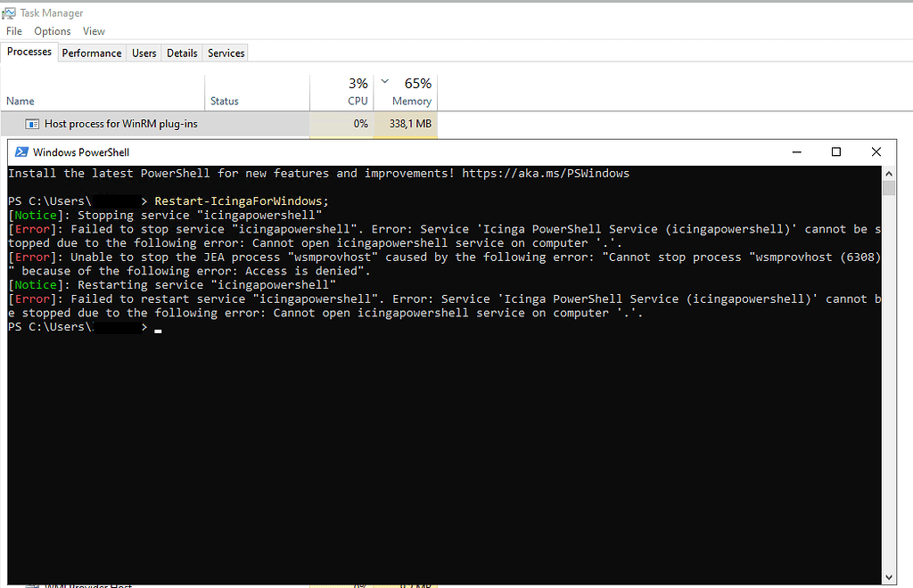Image resolution: width=913 pixels, height=588 pixels.
Task: Click the Task Manager icon in its title bar
Action: coord(9,12)
